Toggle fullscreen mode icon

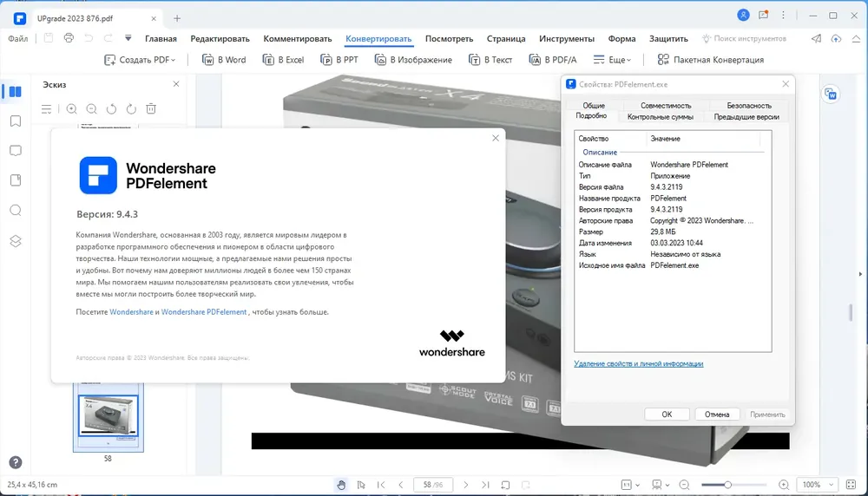coord(851,485)
